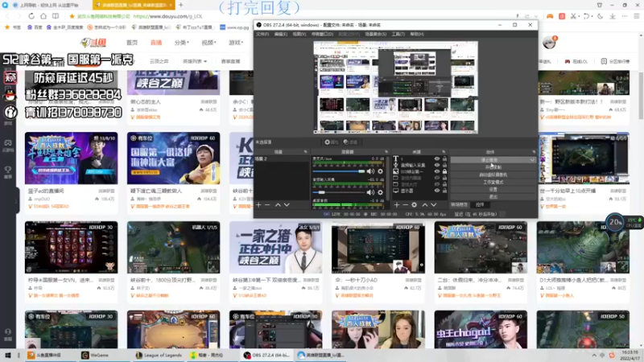Viewport: 644px width, 362px height.
Task: Open microphone audio settings gear in OBS mixer
Action: (x=380, y=171)
